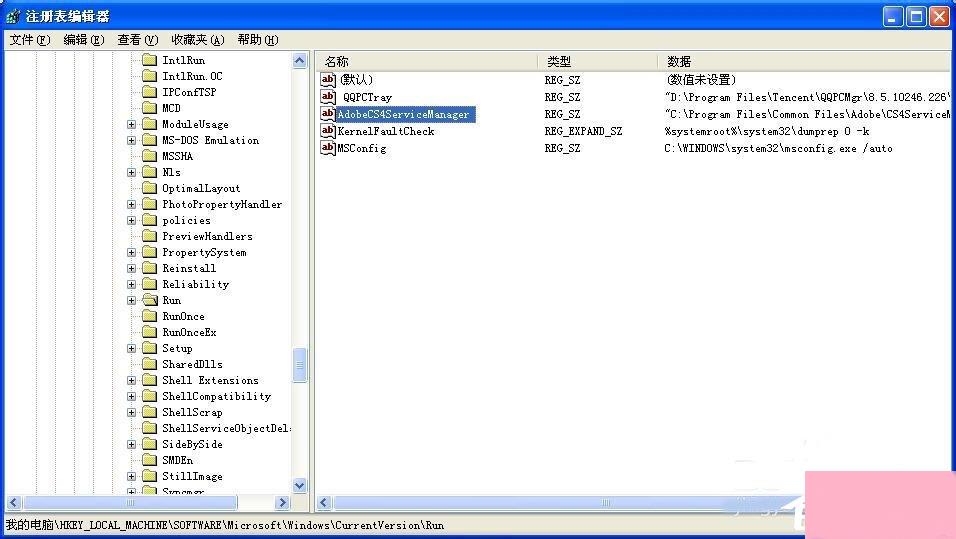Select the OptimalLayout tree key
The height and width of the screenshot is (539, 956).
[201, 188]
